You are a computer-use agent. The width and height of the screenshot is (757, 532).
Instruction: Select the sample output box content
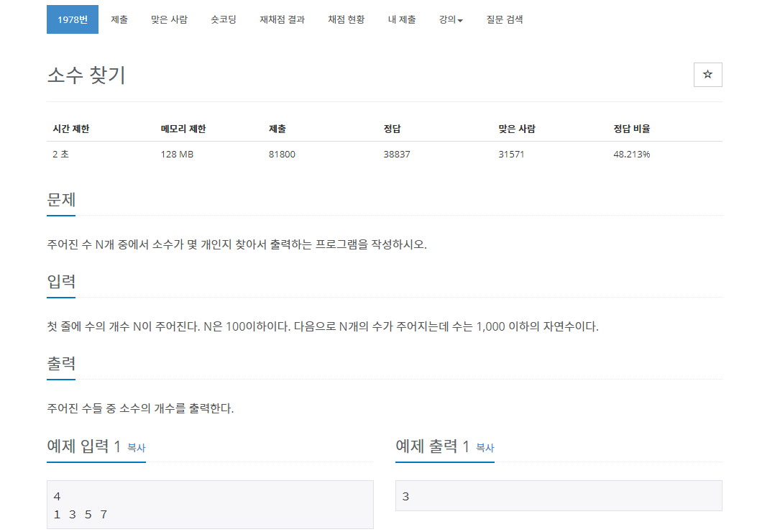click(x=557, y=495)
